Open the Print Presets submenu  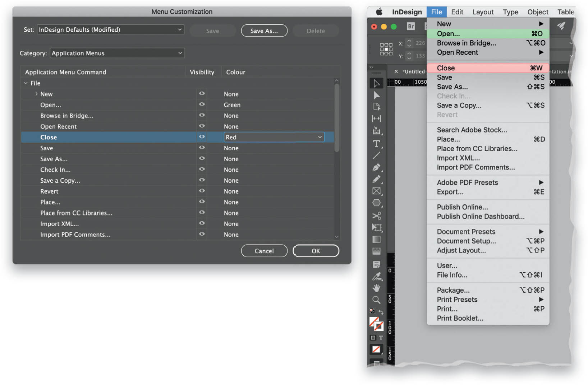(x=488, y=300)
